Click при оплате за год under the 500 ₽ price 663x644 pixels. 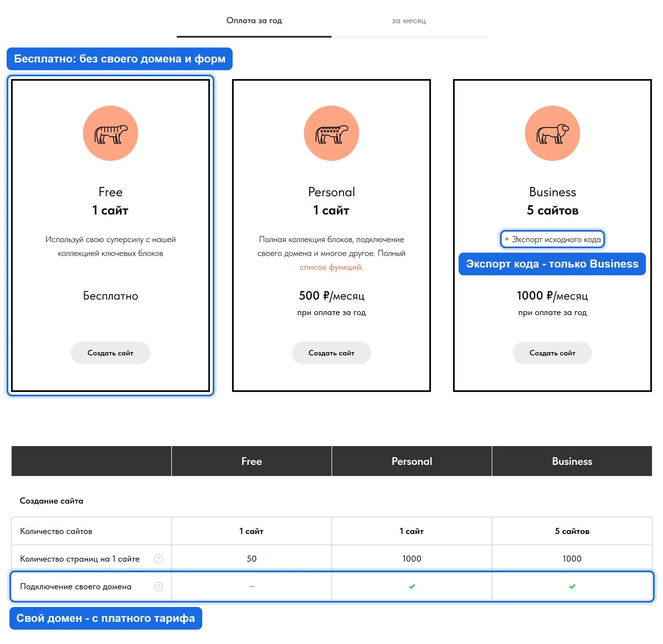point(331,313)
